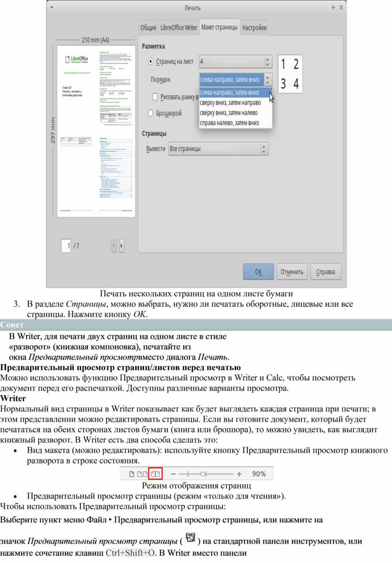This screenshot has width=392, height=563.
Task: Click the arrows at the Порядок combo box end
Action: [x=268, y=79]
